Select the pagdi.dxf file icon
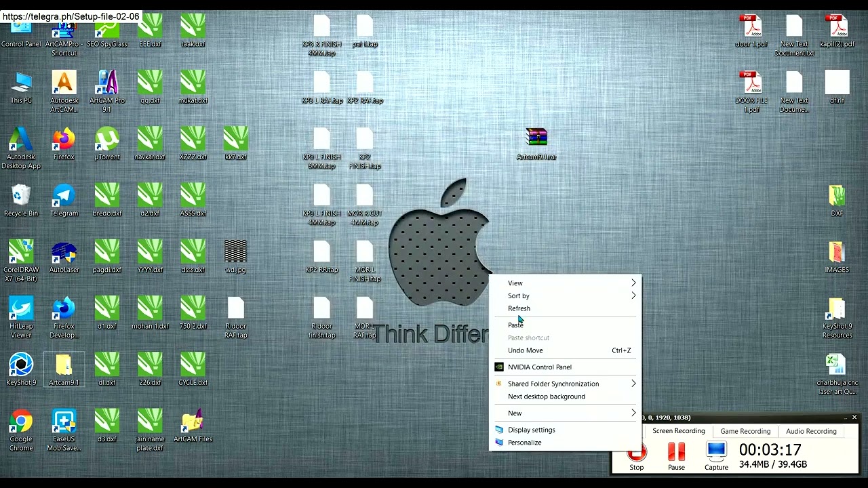Viewport: 868px width, 488px height. coord(107,257)
